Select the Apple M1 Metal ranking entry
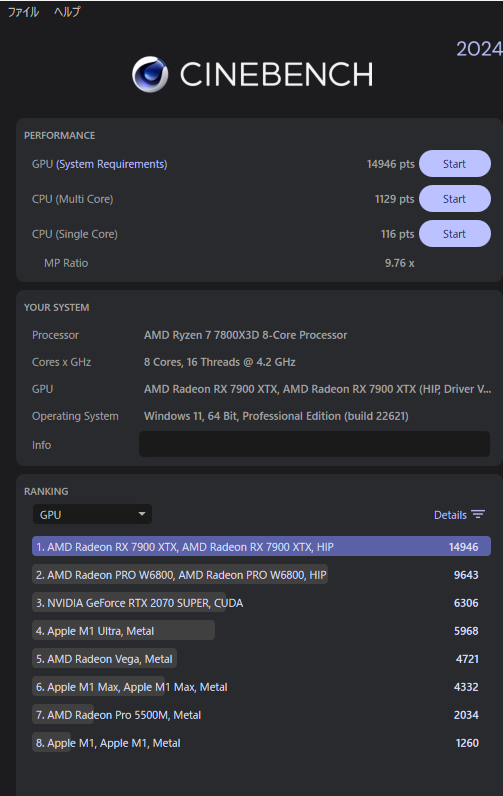 [256, 742]
